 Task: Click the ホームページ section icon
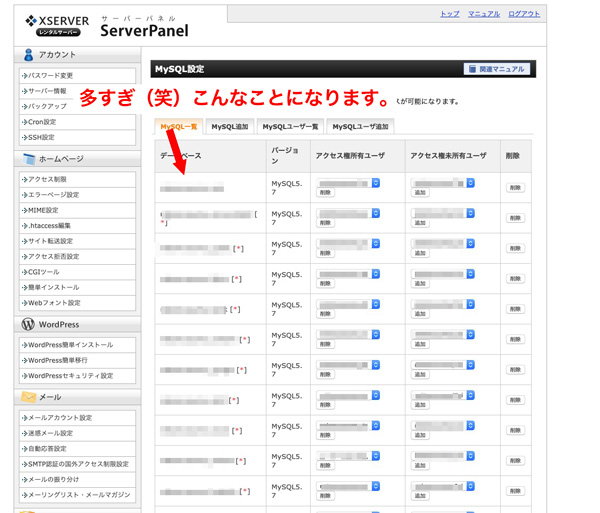[28, 159]
